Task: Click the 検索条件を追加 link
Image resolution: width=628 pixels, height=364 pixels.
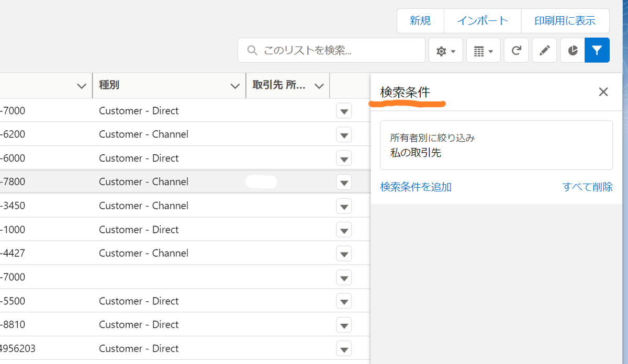Action: point(416,187)
